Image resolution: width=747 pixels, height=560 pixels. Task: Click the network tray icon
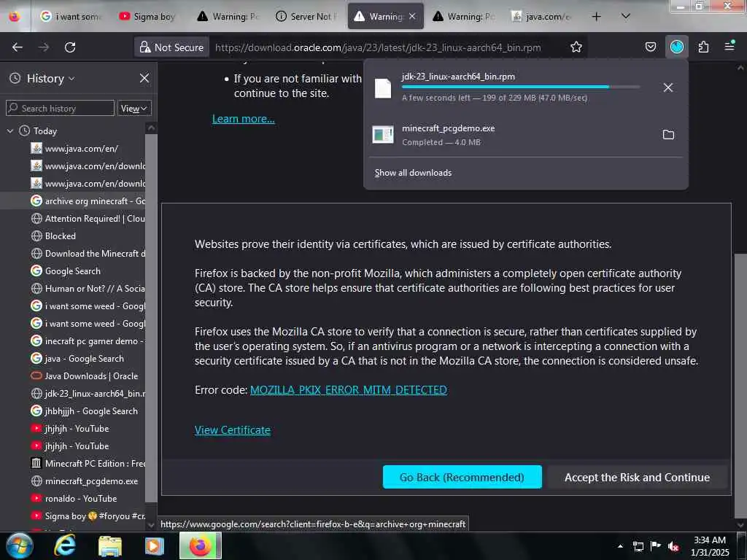pos(638,546)
